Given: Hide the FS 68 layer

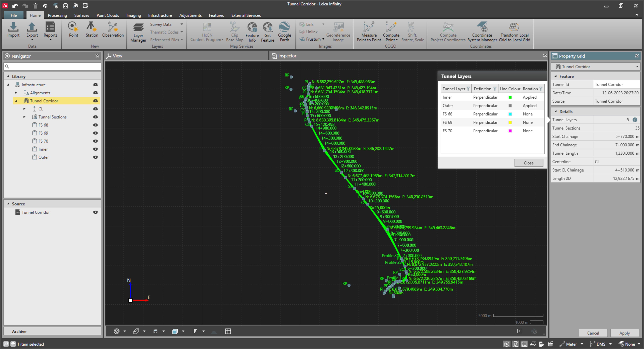Looking at the screenshot, I should pyautogui.click(x=95, y=125).
